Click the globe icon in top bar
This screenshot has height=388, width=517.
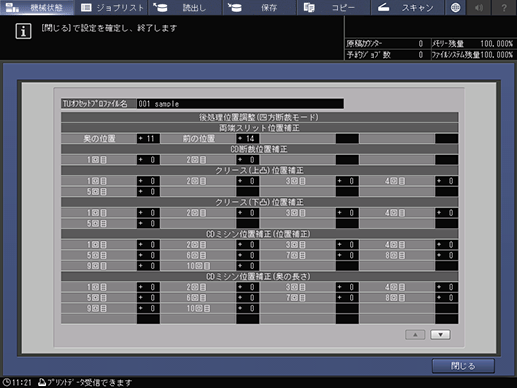click(456, 7)
